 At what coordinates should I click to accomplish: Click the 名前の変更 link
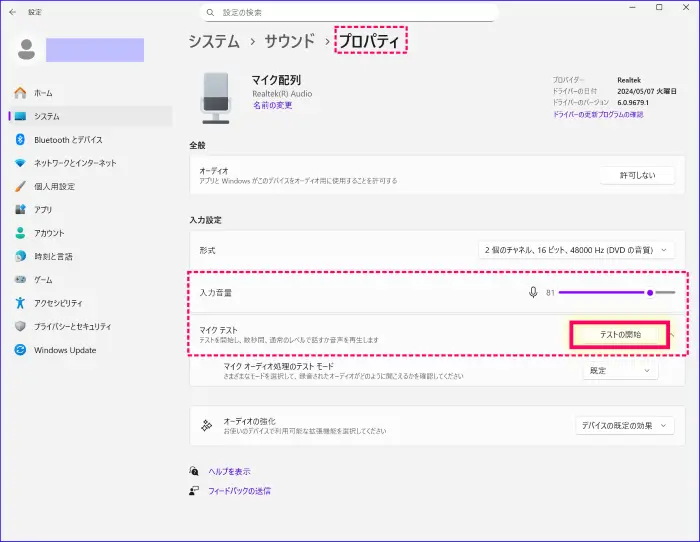coord(272,105)
